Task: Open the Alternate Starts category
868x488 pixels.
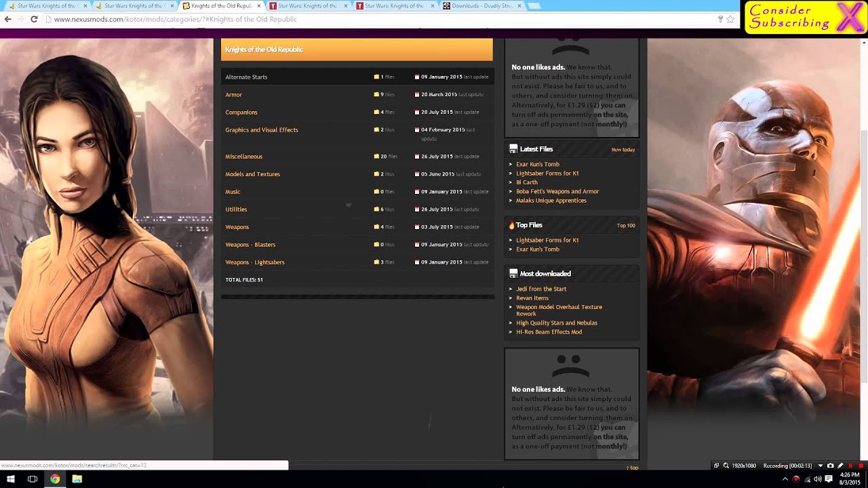Action: pos(246,77)
